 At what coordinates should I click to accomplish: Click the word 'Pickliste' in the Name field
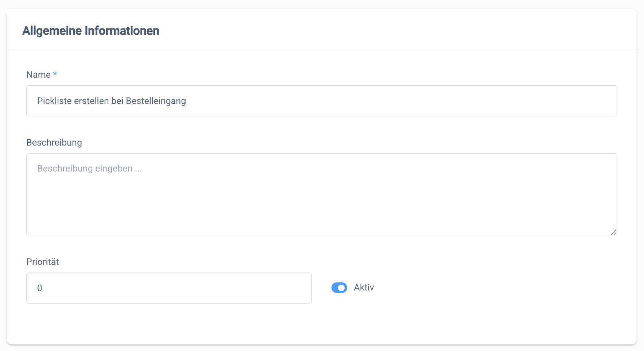point(54,101)
